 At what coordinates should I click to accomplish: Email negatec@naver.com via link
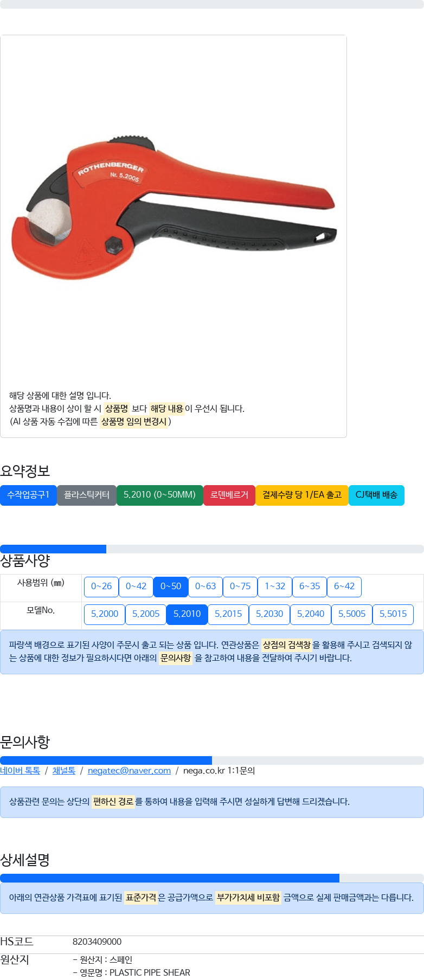point(129,771)
